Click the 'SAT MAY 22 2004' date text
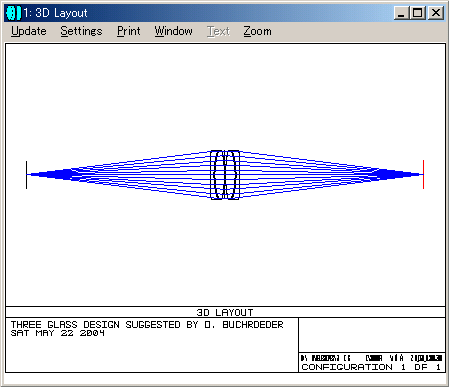The width and height of the screenshot is (449, 387). 58,333
